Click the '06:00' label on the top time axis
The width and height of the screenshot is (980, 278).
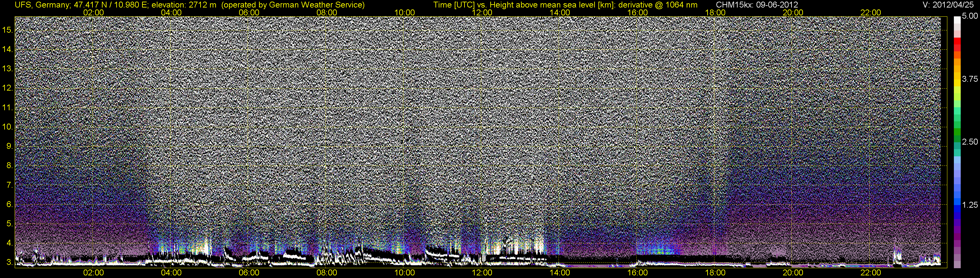click(x=249, y=12)
